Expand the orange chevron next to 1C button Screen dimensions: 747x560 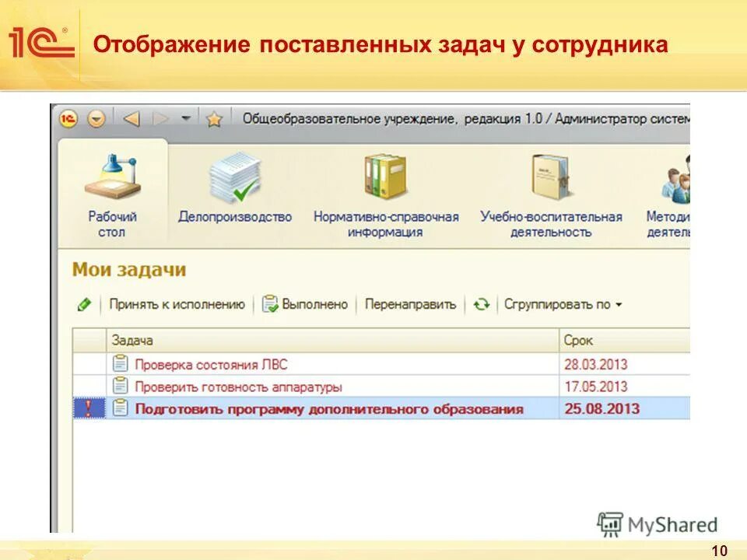click(x=94, y=119)
